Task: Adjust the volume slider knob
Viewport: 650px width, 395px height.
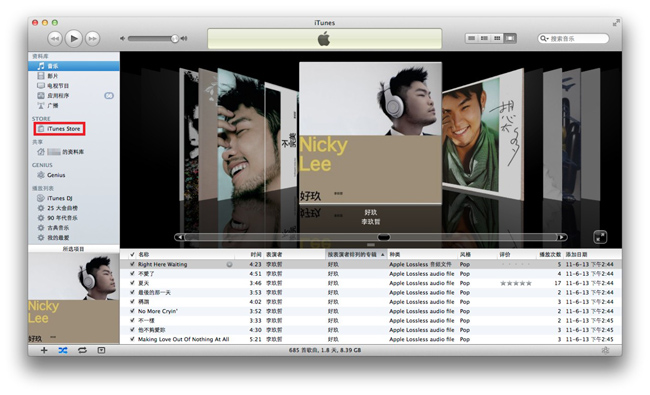Action: point(175,39)
